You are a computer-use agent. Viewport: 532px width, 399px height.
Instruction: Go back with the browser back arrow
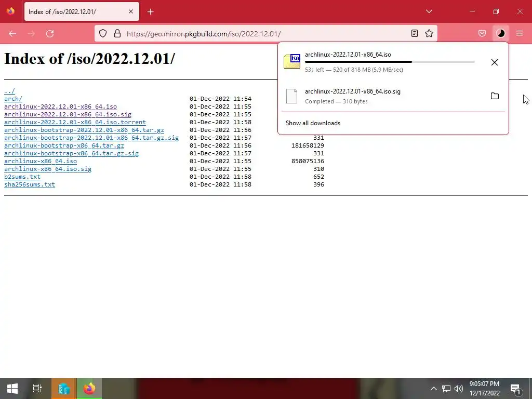click(x=12, y=34)
